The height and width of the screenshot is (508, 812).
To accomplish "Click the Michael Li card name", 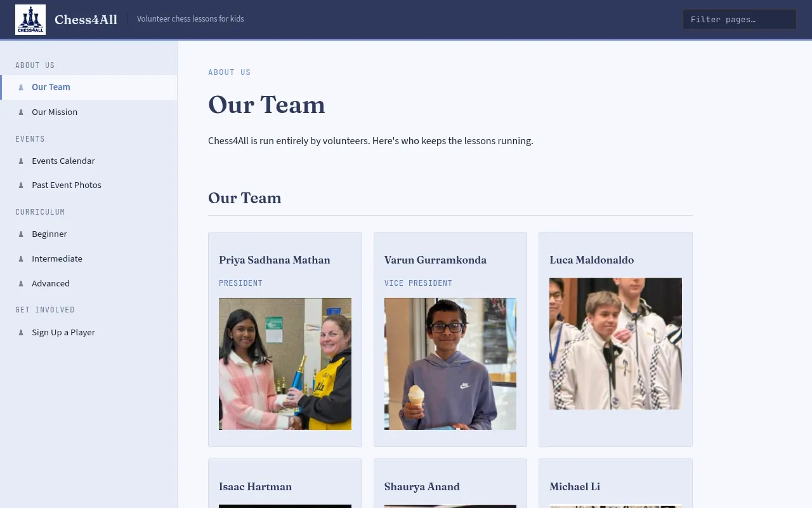I will [575, 486].
